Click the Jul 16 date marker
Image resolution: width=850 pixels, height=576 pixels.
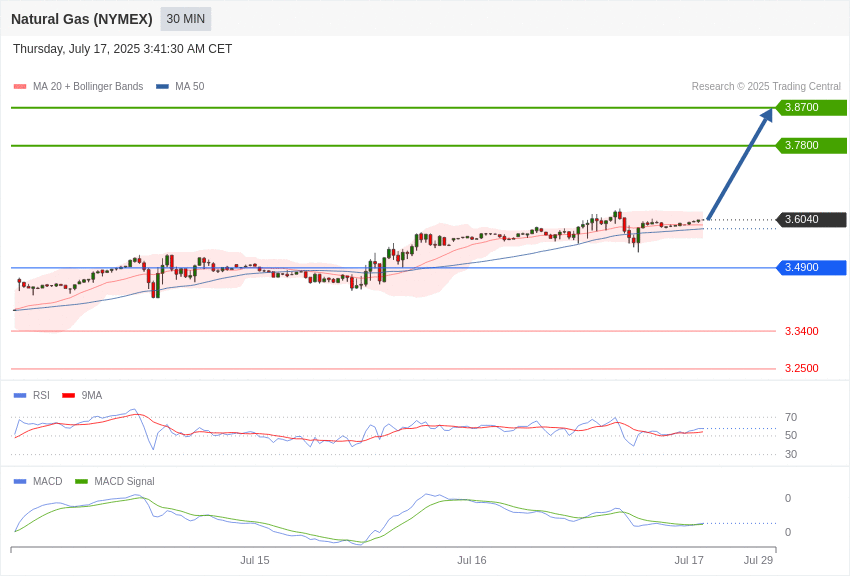pyautogui.click(x=472, y=560)
